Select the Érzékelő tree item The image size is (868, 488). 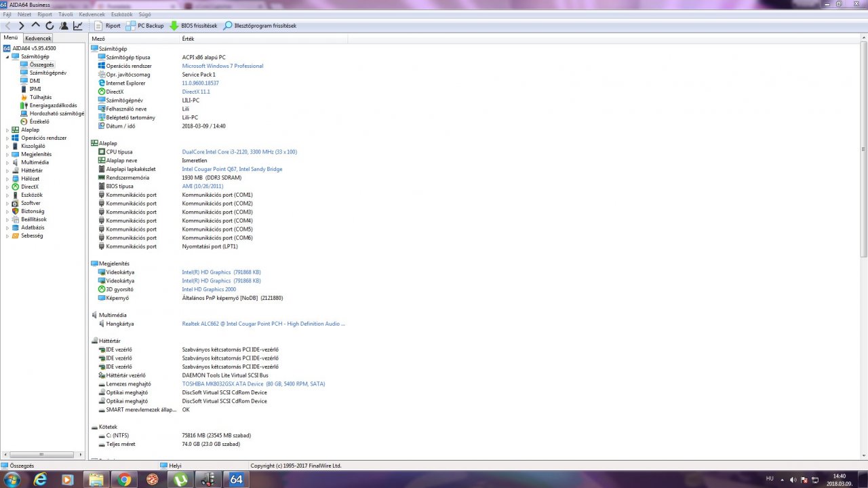coord(39,121)
